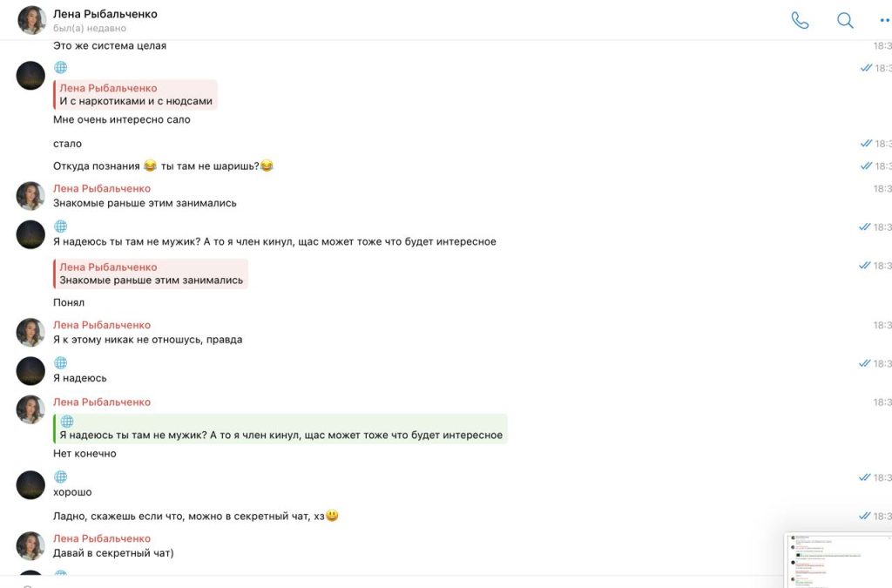Open red quoted reply 'Знакомые раньше этим занимались'

click(150, 274)
